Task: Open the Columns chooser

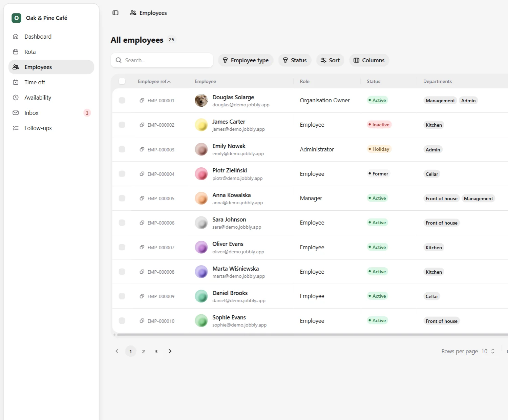Action: pyautogui.click(x=369, y=60)
